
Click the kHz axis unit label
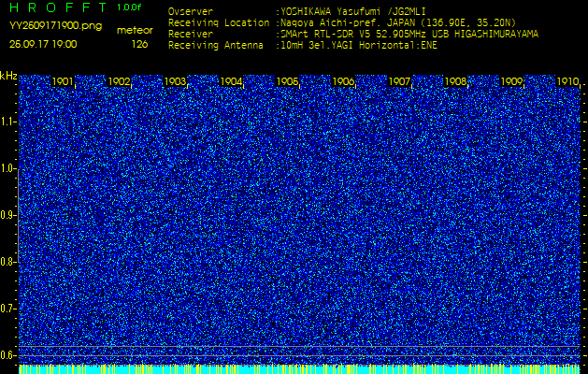[8, 76]
